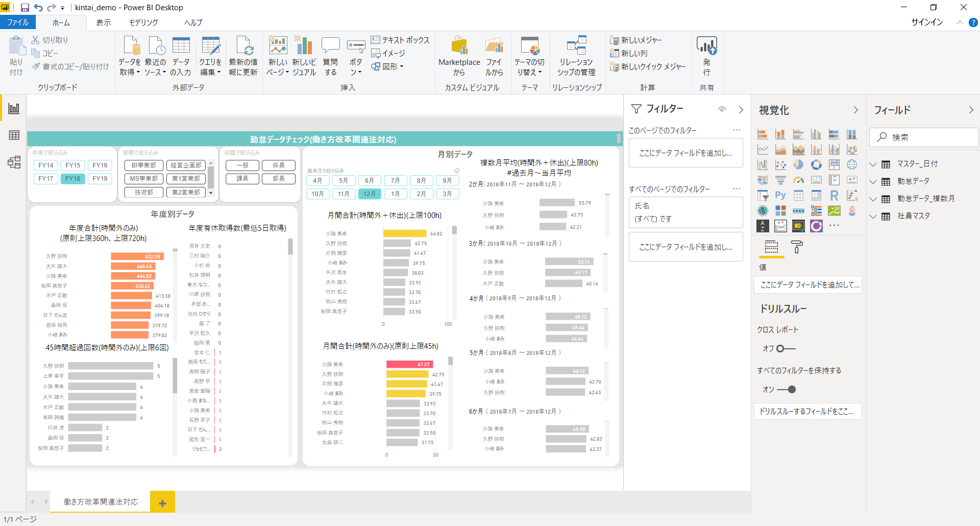Insert a Python visual
980x526 pixels.
point(780,195)
